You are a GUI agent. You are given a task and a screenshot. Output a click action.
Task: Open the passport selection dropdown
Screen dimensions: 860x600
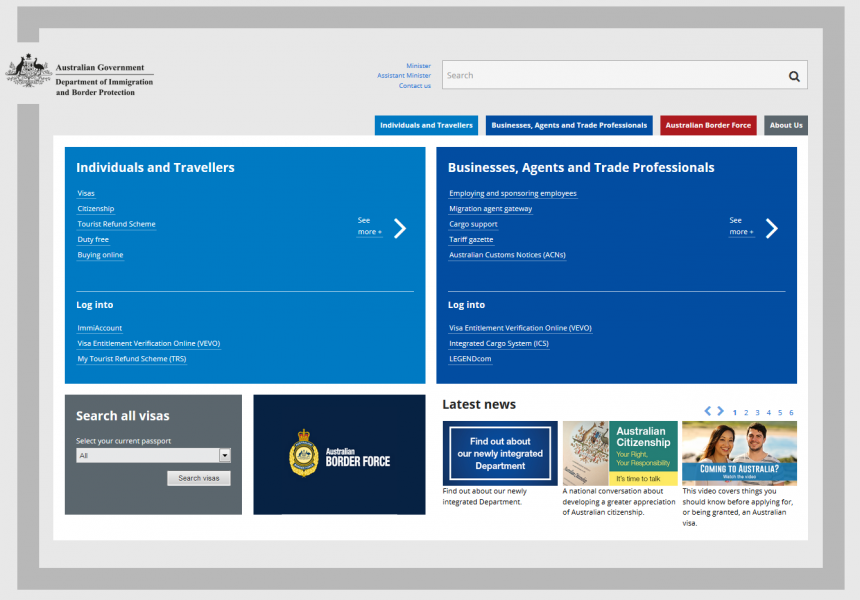[x=225, y=455]
